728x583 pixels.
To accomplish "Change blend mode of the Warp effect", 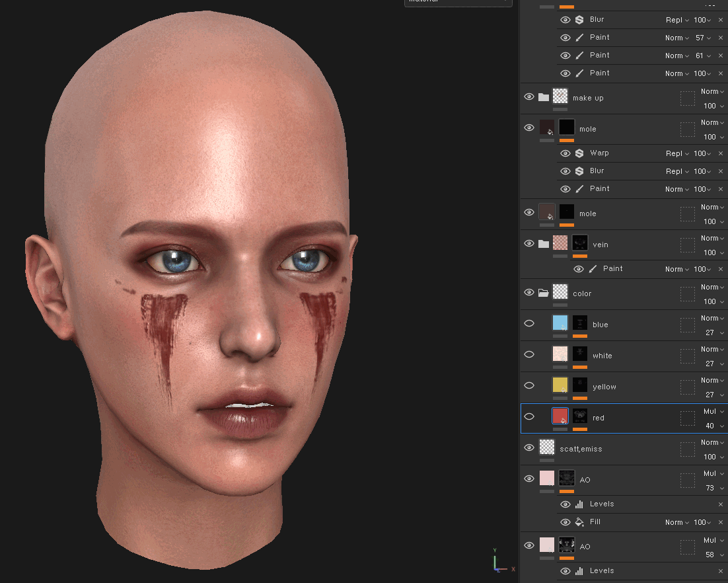I will pyautogui.click(x=677, y=153).
